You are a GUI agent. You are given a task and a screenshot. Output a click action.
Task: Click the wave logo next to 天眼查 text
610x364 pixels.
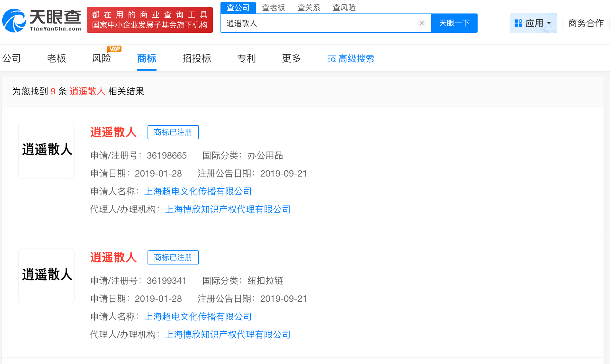click(14, 20)
